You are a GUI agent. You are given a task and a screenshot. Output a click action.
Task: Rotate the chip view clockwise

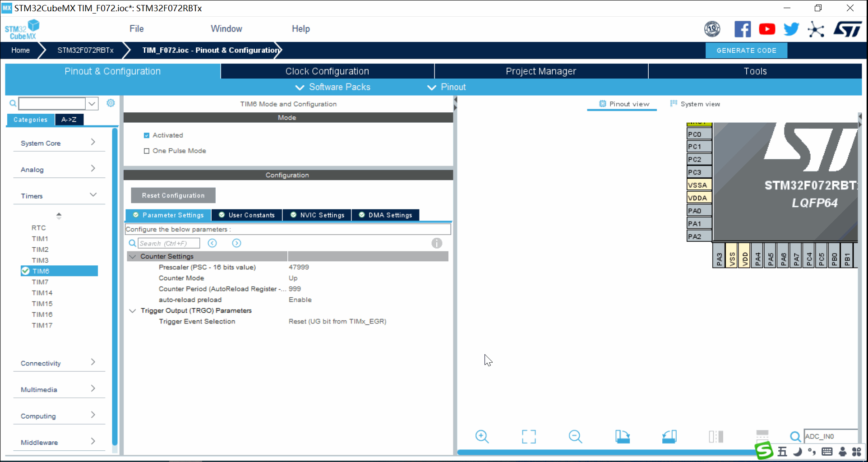(x=623, y=436)
